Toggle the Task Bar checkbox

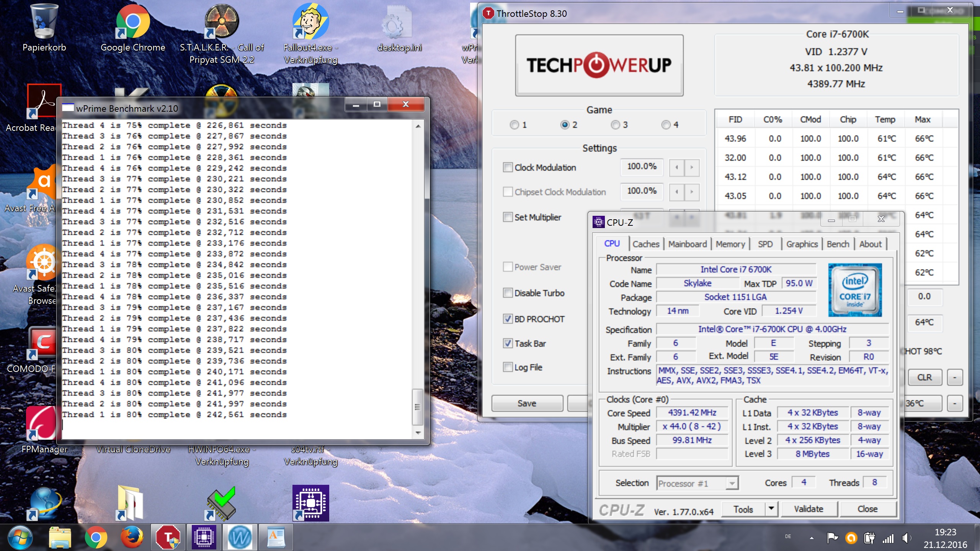point(508,343)
